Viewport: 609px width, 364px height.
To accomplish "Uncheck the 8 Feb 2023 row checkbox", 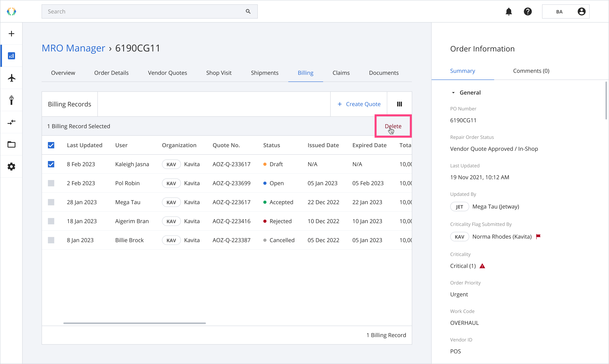I will (x=51, y=164).
